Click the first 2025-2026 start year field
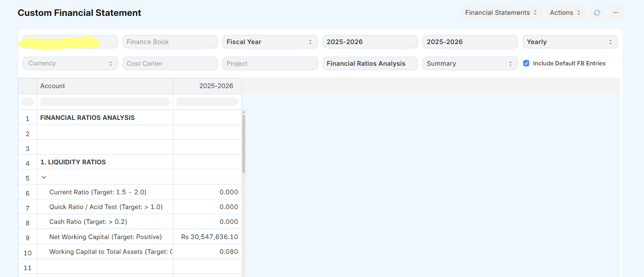This screenshot has width=644, height=277. pyautogui.click(x=370, y=42)
